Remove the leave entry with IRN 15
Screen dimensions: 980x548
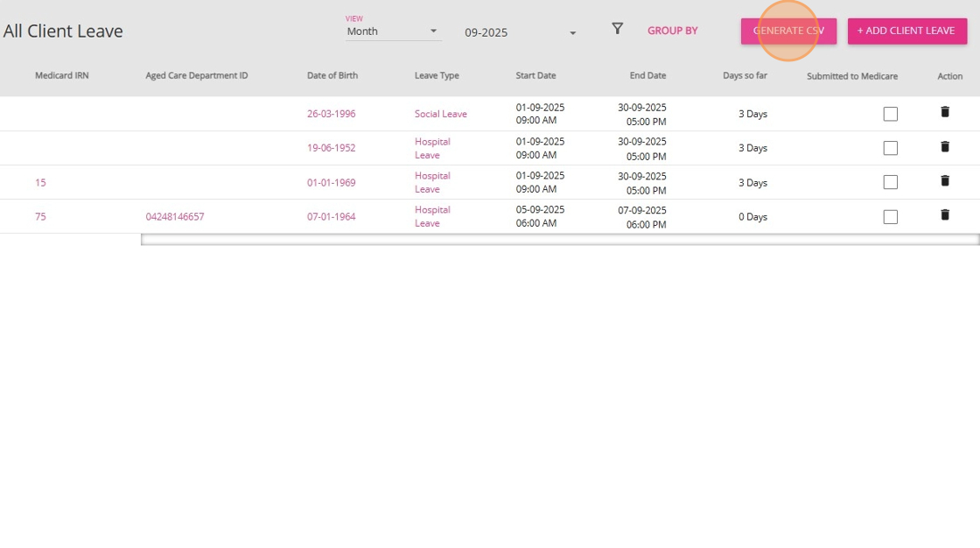pos(945,181)
